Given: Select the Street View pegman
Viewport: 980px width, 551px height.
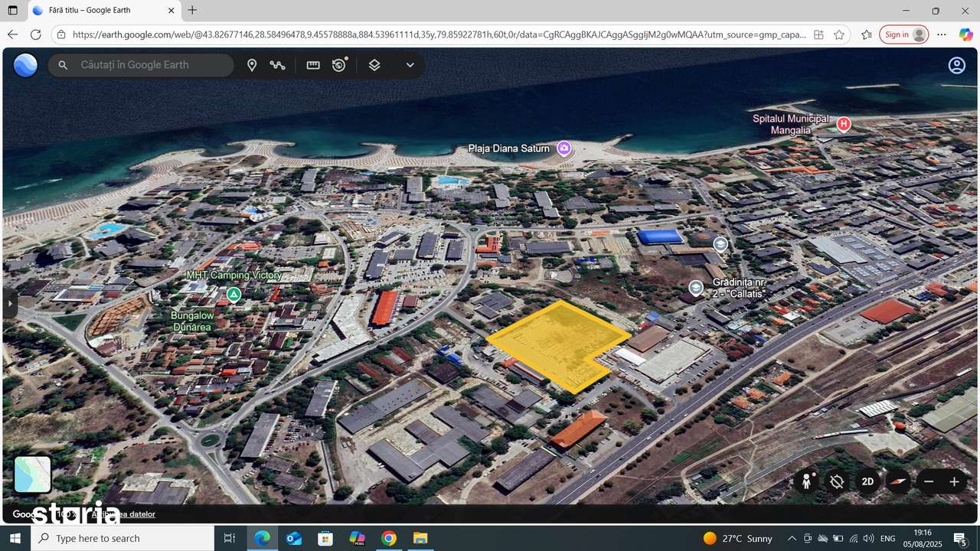Looking at the screenshot, I should coord(806,481).
